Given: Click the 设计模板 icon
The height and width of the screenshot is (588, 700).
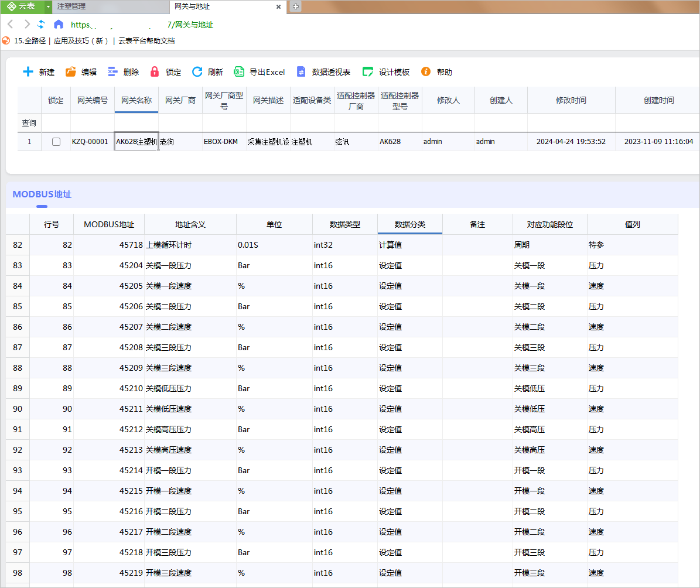Looking at the screenshot, I should (x=368, y=71).
